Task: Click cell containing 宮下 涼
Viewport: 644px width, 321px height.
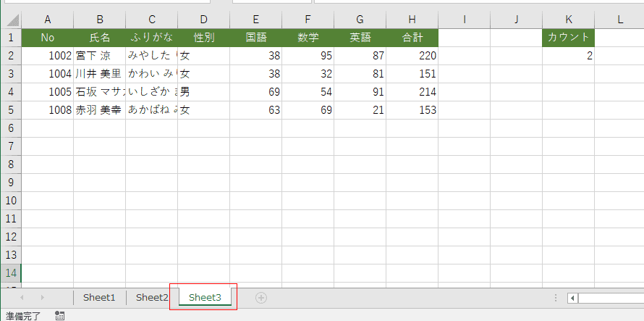Action: coord(99,56)
